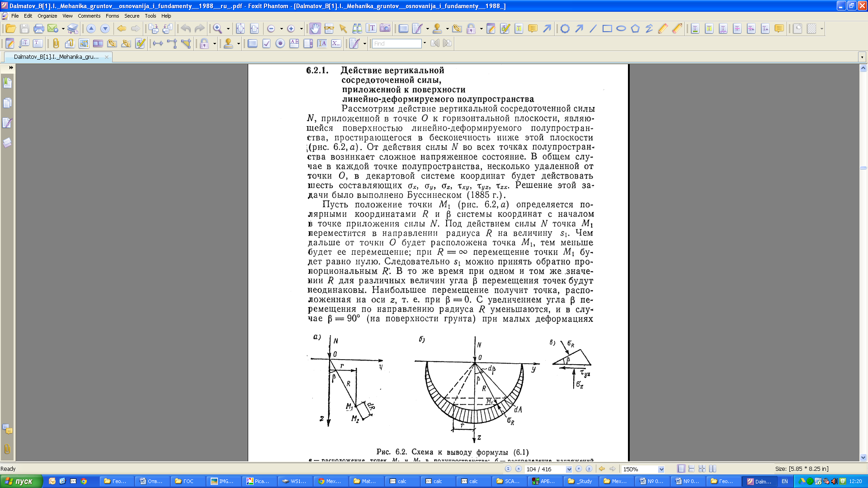The height and width of the screenshot is (488, 868).
Task: Click the film strip video tool icon
Action: pos(98,43)
